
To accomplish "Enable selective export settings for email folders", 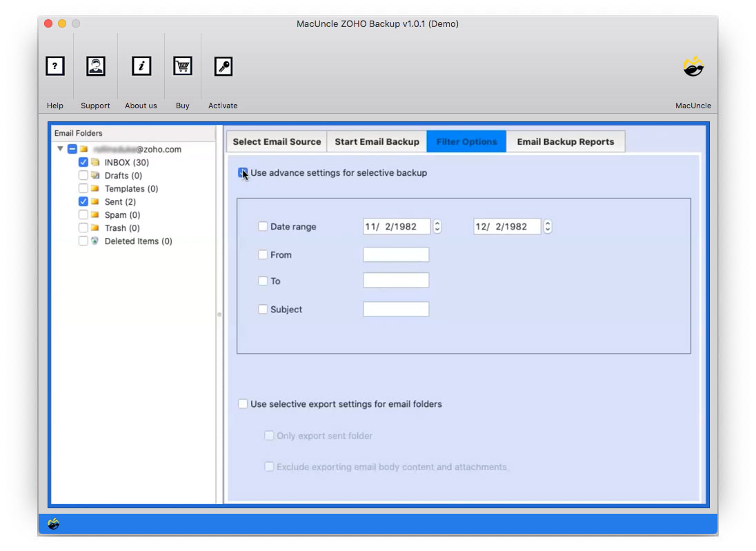I will click(243, 403).
